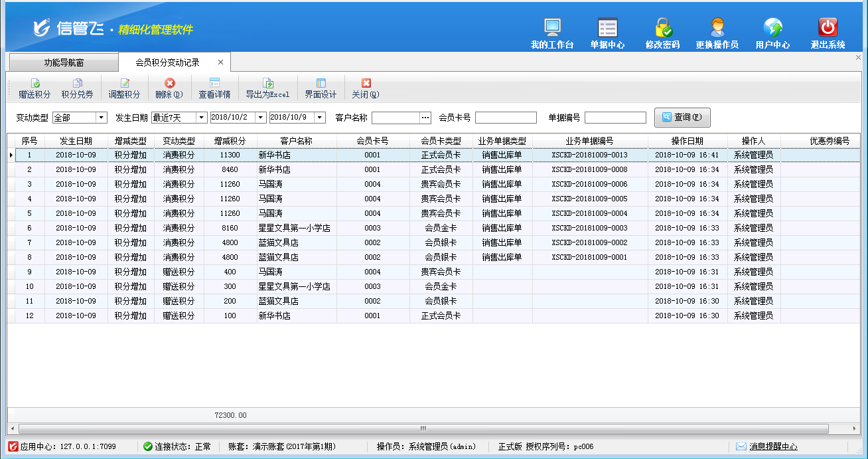
Task: Click the 会员卡号 input field
Action: [x=506, y=118]
